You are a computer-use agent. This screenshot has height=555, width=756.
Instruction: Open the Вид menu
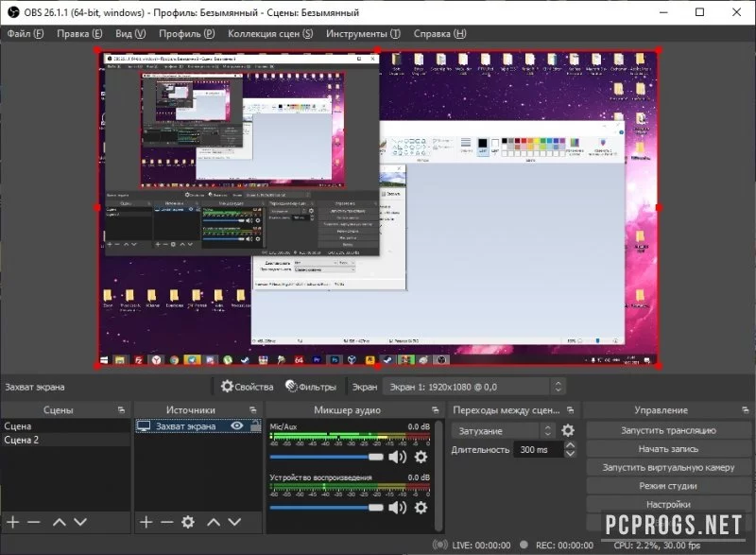[x=130, y=34]
